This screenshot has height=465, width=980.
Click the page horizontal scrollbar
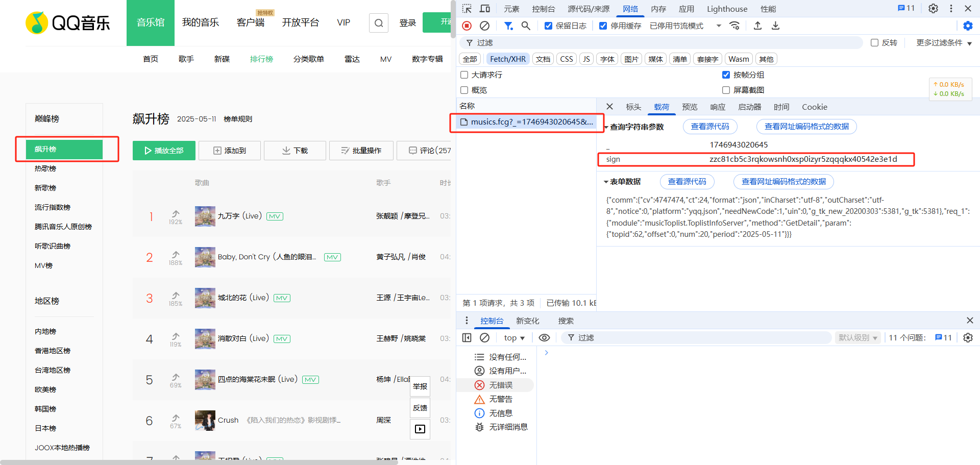(199, 462)
